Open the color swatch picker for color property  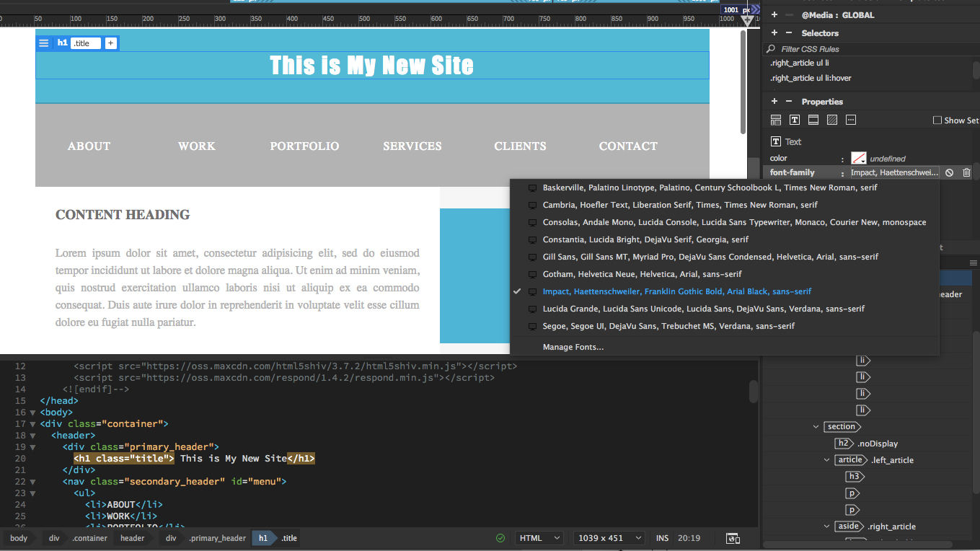point(858,158)
